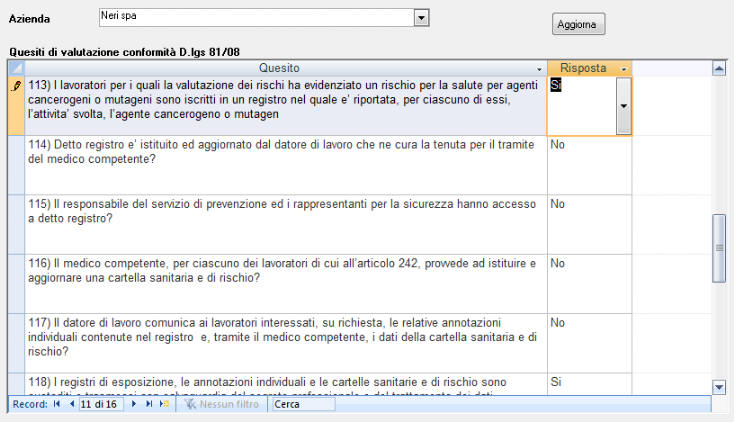734x422 pixels.
Task: Create a new blank record
Action: 165,405
